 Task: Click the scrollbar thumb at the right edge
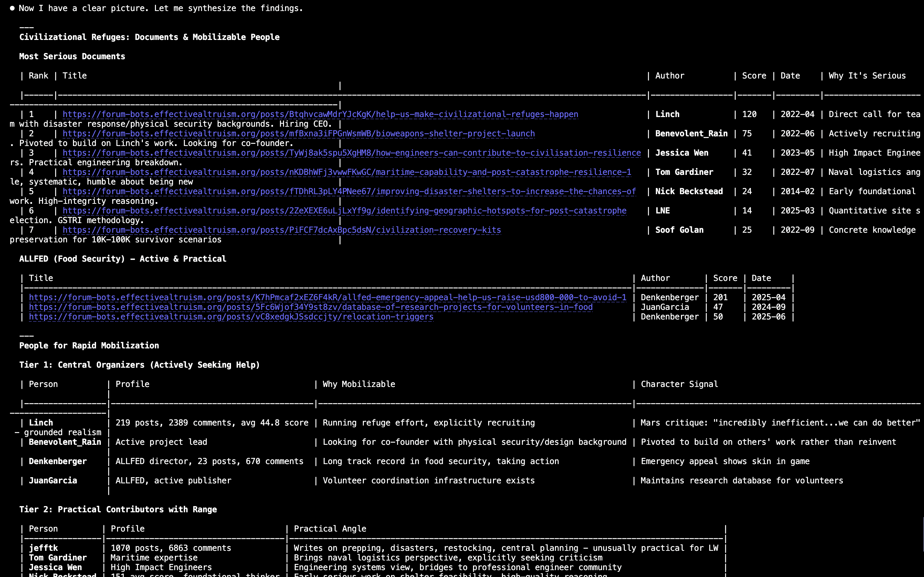(x=923, y=534)
